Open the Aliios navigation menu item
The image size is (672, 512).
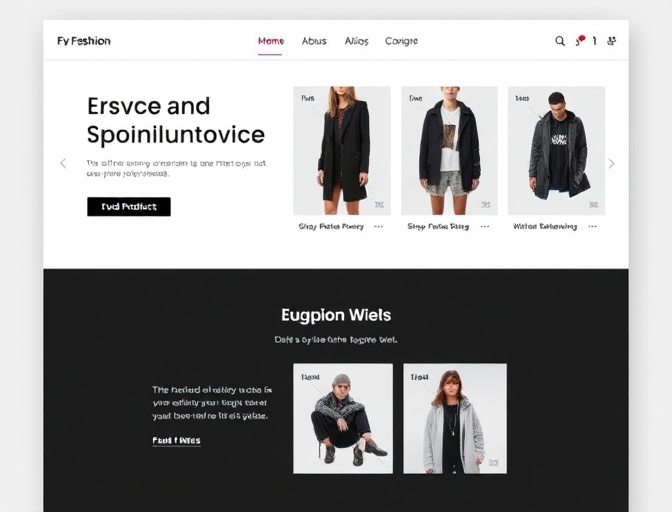coord(357,41)
